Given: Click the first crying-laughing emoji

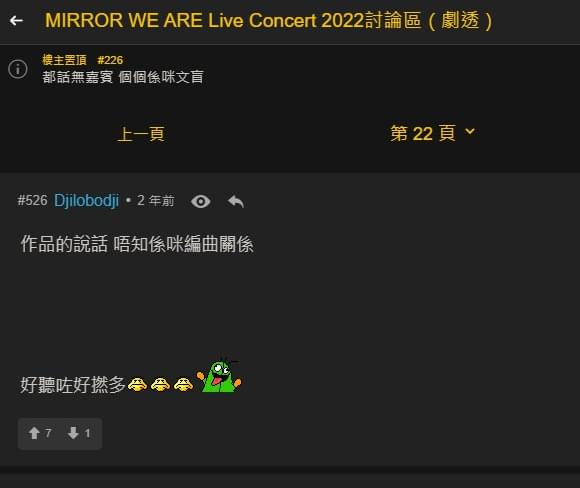Looking at the screenshot, I should click(x=137, y=384).
